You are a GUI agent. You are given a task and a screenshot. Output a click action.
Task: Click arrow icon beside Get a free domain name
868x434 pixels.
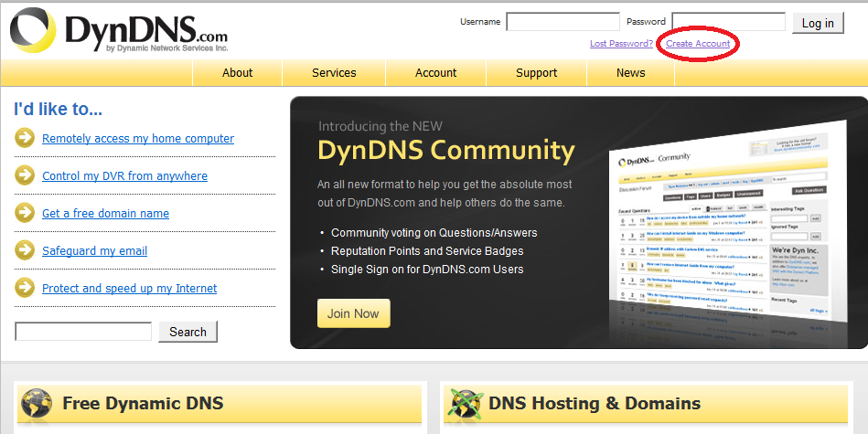25,213
